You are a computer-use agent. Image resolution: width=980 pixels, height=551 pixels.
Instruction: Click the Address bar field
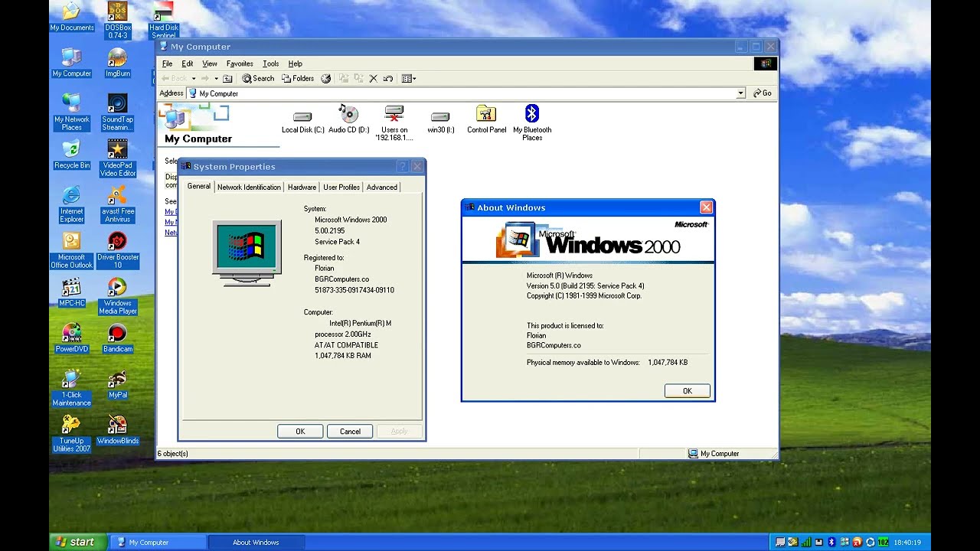point(466,93)
